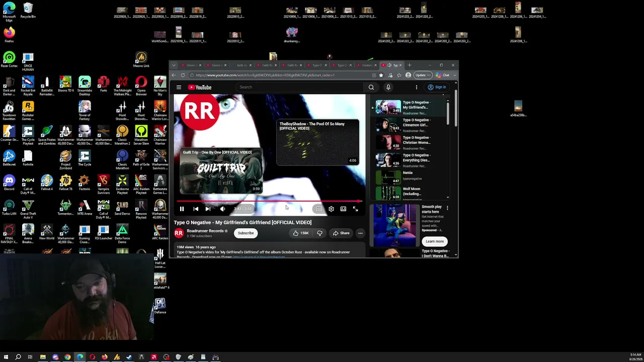The image size is (644, 362).
Task: Select the Recycle Bin on the desktop
Action: coord(28,10)
